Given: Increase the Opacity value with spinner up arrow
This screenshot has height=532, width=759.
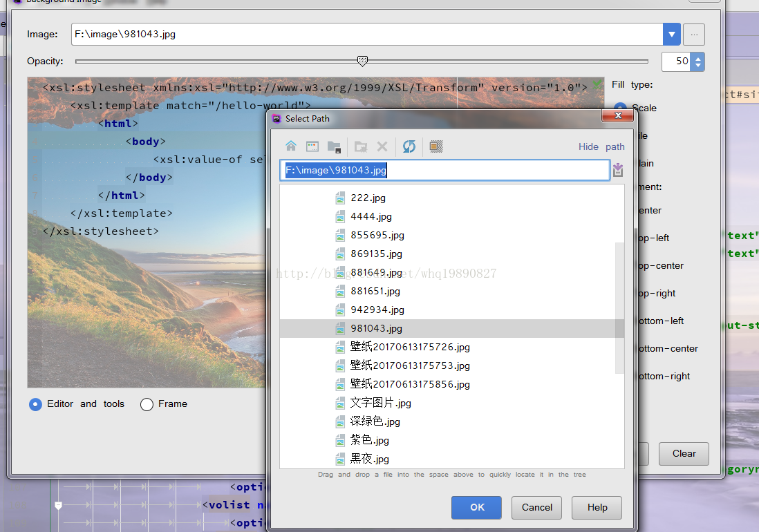Looking at the screenshot, I should pyautogui.click(x=698, y=57).
